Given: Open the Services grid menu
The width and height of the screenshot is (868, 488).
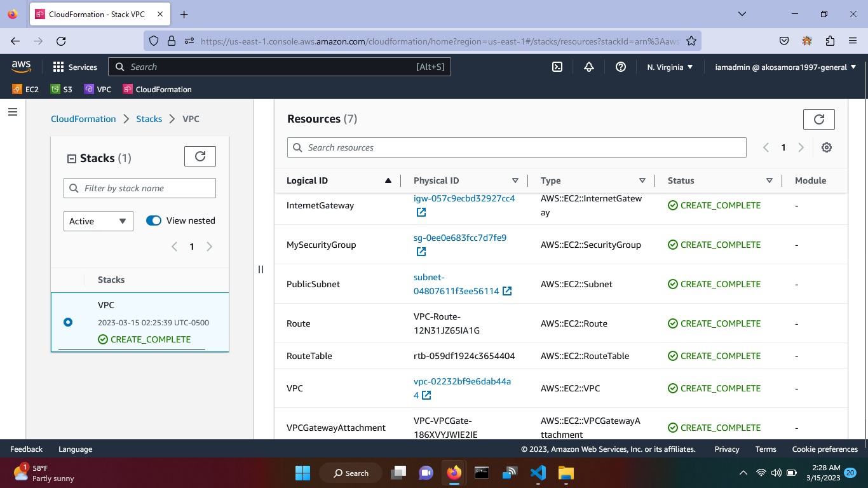Looking at the screenshot, I should [58, 67].
